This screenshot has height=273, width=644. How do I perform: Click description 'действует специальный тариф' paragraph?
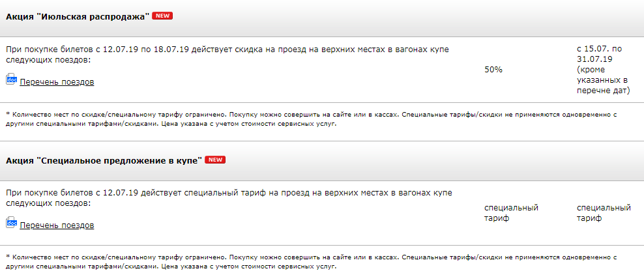[229, 198]
